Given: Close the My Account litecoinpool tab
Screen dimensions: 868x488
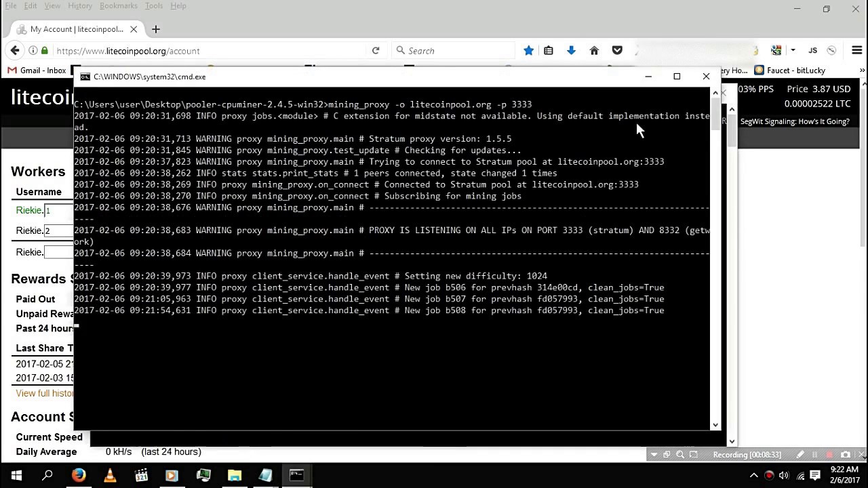Looking at the screenshot, I should 134,29.
